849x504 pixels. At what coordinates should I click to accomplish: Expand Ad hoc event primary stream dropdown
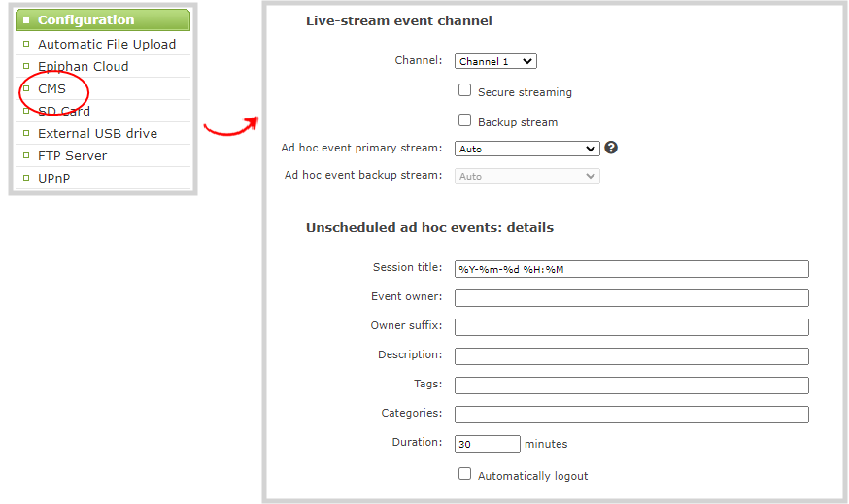click(x=526, y=149)
